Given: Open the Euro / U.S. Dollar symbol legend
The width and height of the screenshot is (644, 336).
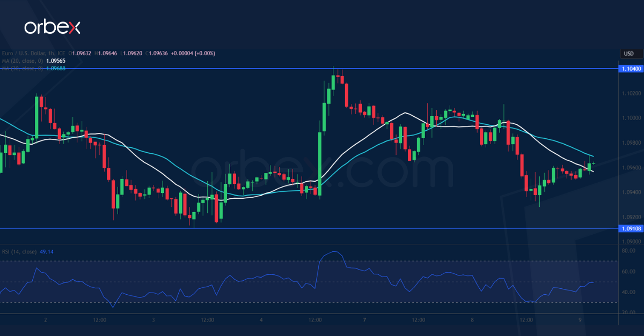Looking at the screenshot, I should coord(24,53).
